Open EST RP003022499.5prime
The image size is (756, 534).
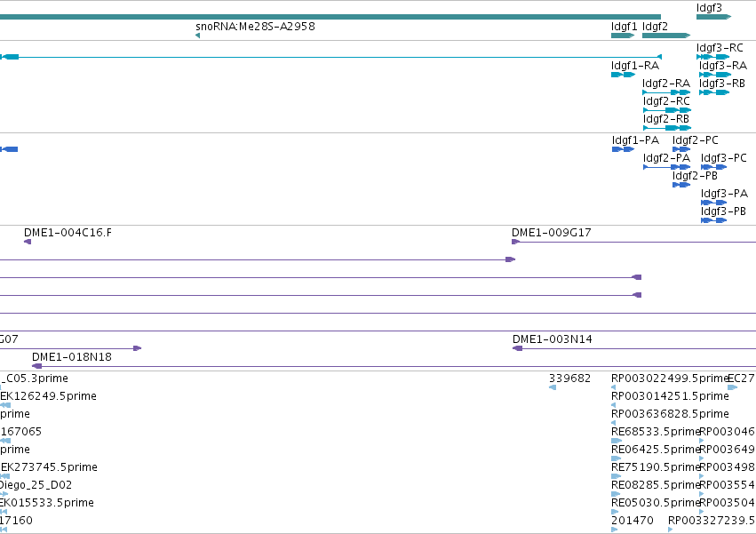pos(613,387)
